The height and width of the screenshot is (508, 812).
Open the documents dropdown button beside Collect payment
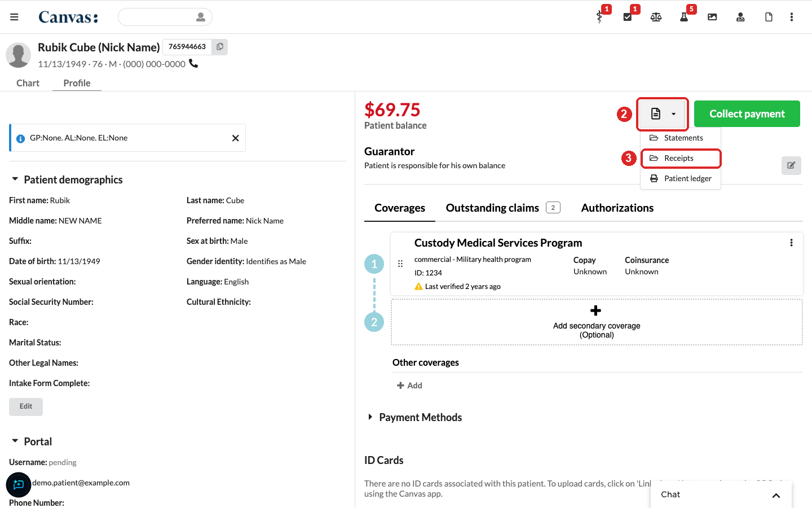click(x=663, y=114)
